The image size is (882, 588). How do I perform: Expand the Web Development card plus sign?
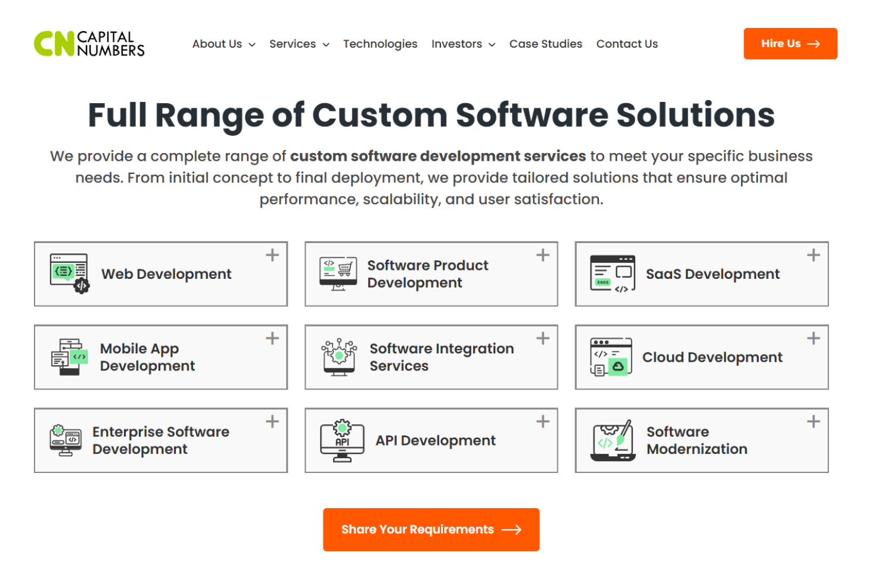click(272, 255)
